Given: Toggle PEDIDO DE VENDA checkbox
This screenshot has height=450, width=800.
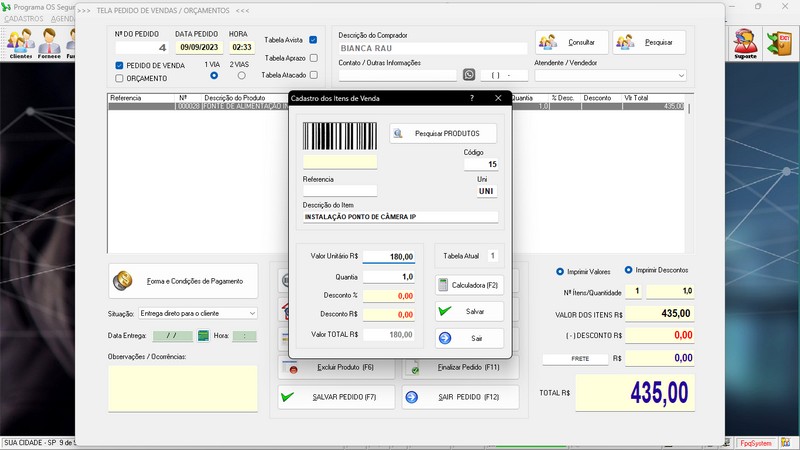Looking at the screenshot, I should [119, 65].
